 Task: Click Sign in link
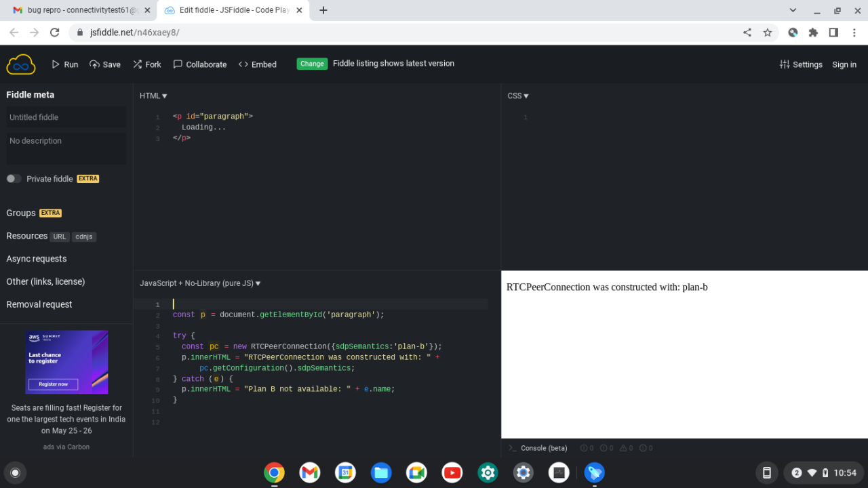[x=844, y=64]
